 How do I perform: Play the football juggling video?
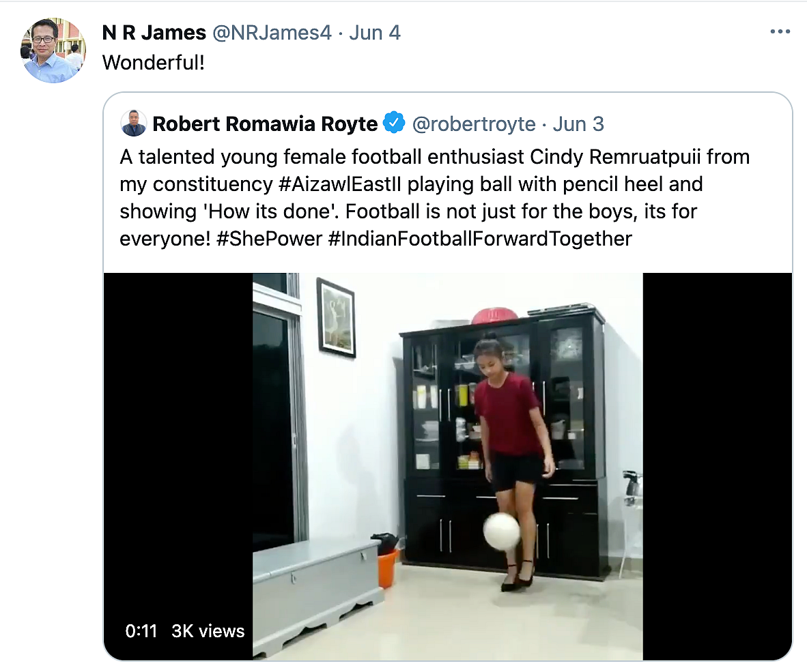tap(447, 466)
